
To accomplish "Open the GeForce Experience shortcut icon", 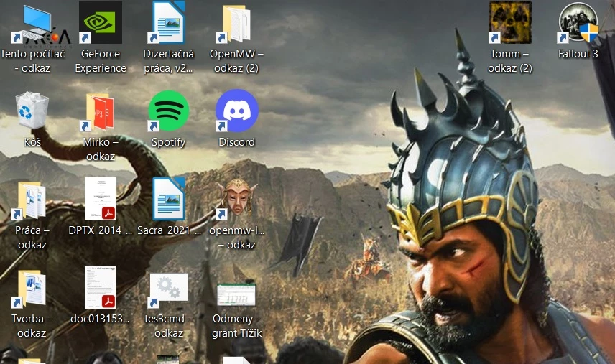I will pyautogui.click(x=101, y=22).
